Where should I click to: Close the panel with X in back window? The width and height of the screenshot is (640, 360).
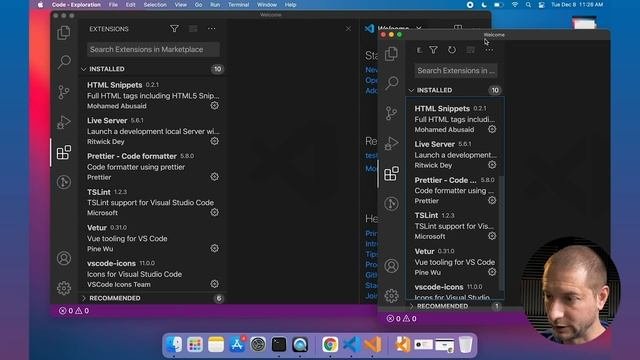point(348,29)
